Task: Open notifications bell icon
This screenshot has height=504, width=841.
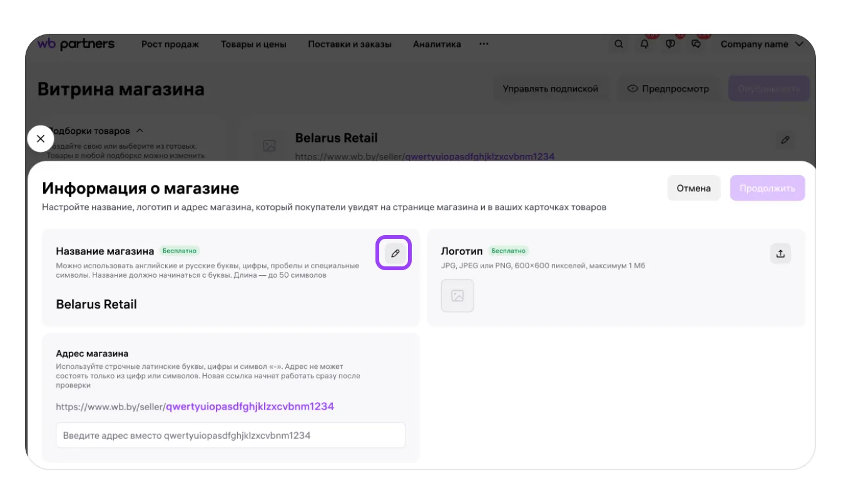Action: click(x=645, y=44)
